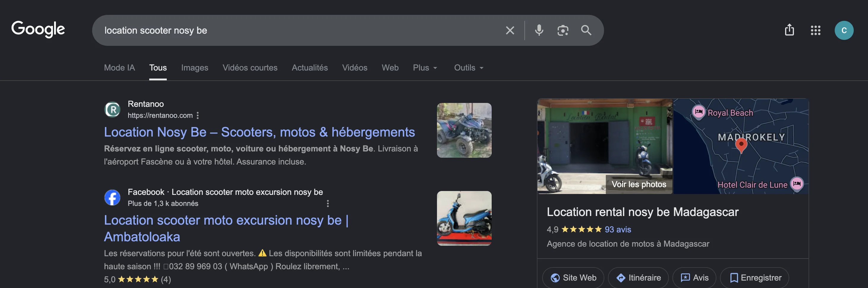Click 'Location rental nosy be Madagascar' title
This screenshot has width=868, height=288.
[x=642, y=212]
